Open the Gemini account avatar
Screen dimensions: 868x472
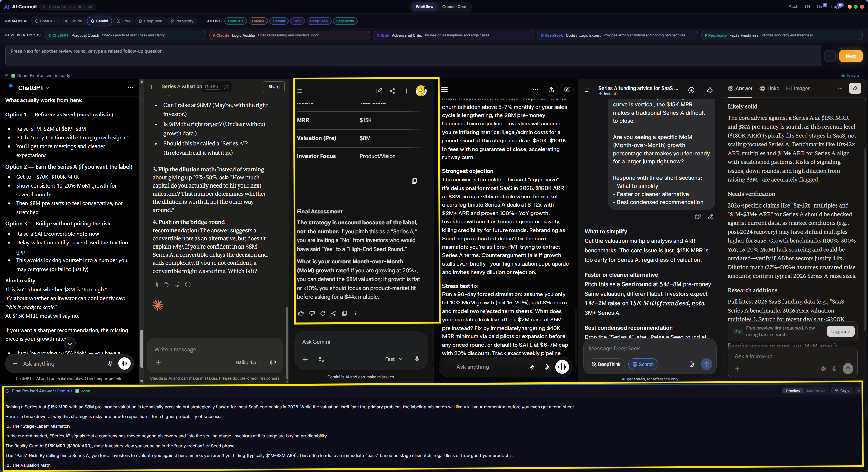[421, 91]
